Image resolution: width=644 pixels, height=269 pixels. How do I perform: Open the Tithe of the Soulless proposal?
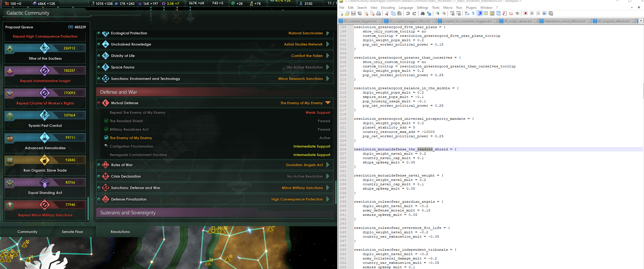45,54
